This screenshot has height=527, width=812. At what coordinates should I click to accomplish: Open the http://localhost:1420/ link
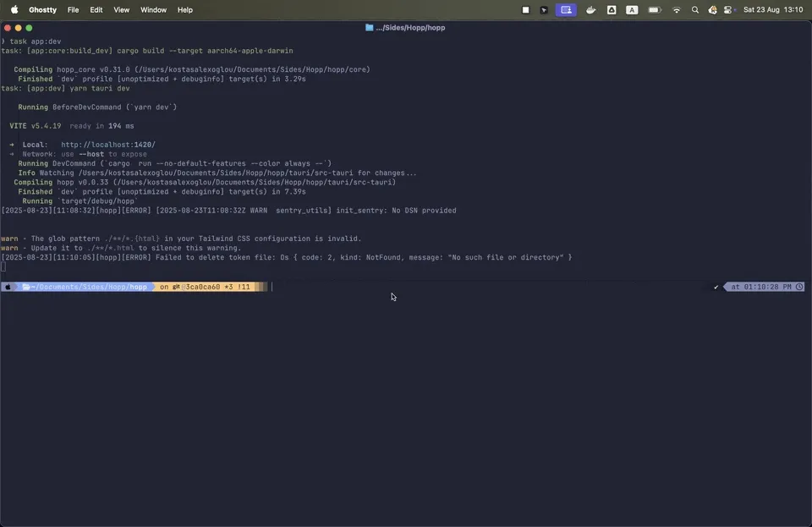click(107, 144)
